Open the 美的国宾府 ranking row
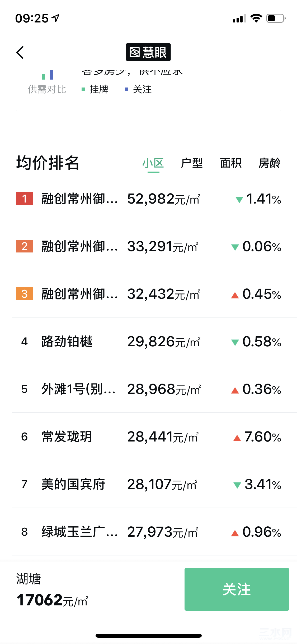297x644 pixels. click(x=154, y=484)
